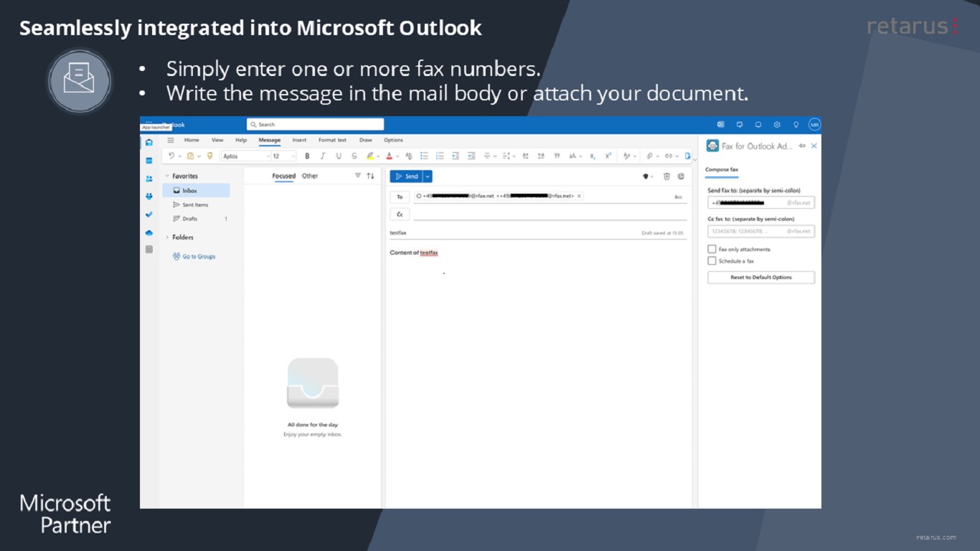The width and height of the screenshot is (980, 551).
Task: Pop out message to new window
Action: click(681, 176)
